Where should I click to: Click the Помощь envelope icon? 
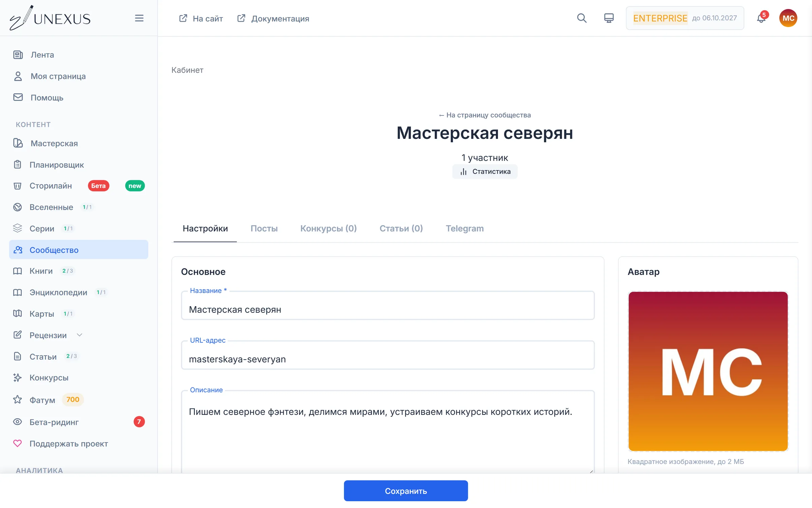click(18, 98)
